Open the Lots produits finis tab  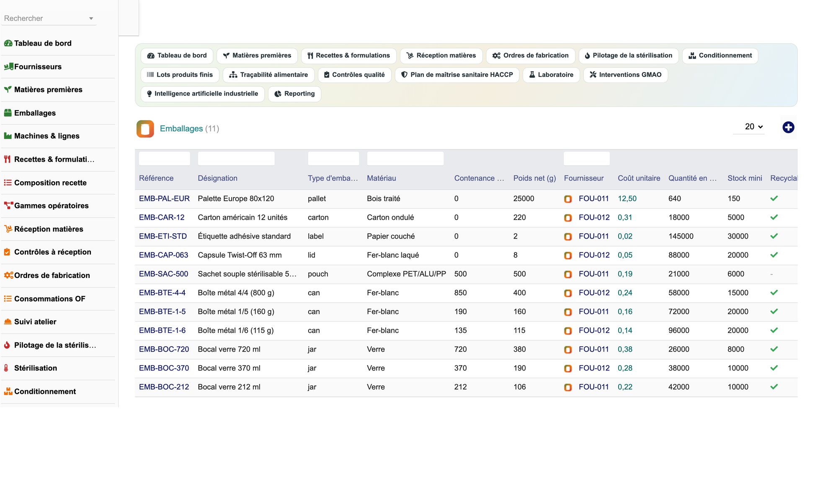tap(180, 75)
